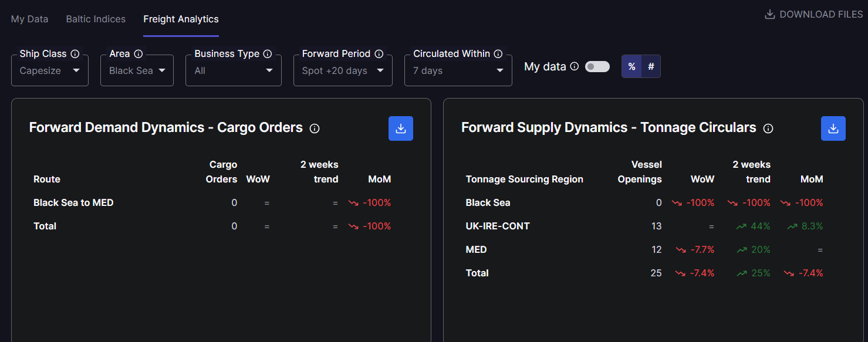Download the Forward Demand Dynamics table

tap(401, 128)
